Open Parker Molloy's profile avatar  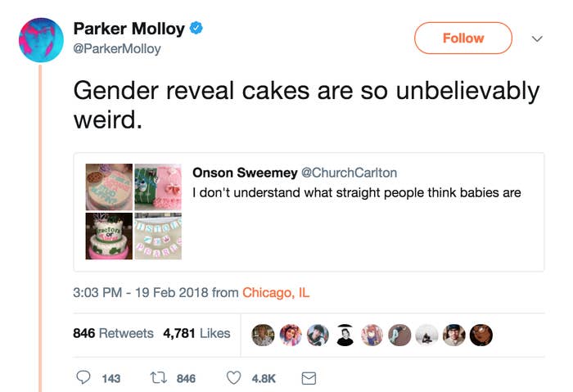pyautogui.click(x=41, y=40)
